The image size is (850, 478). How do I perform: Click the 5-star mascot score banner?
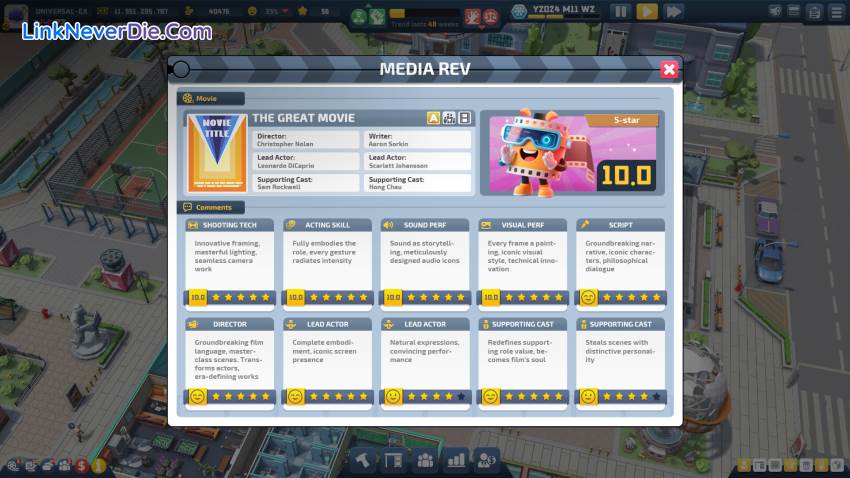click(x=572, y=153)
